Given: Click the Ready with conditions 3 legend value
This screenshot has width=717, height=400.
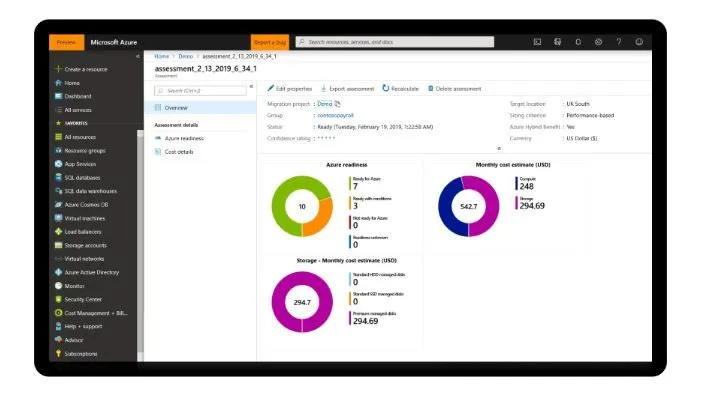Looking at the screenshot, I should [x=355, y=206].
